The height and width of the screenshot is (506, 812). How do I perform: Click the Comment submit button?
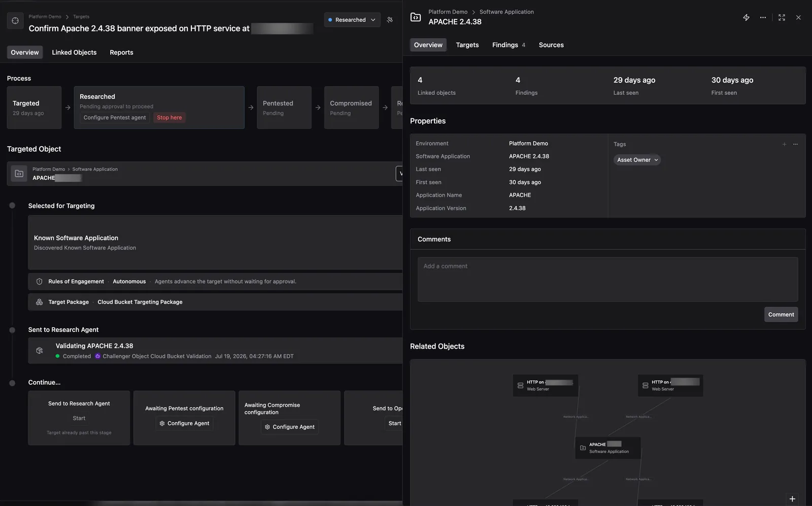point(781,315)
